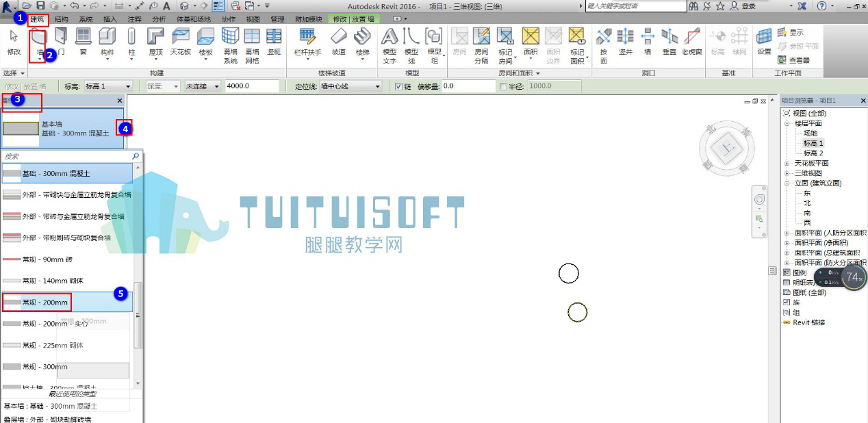Select the 按面 opening by face tool
The image size is (868, 423).
tap(603, 45)
